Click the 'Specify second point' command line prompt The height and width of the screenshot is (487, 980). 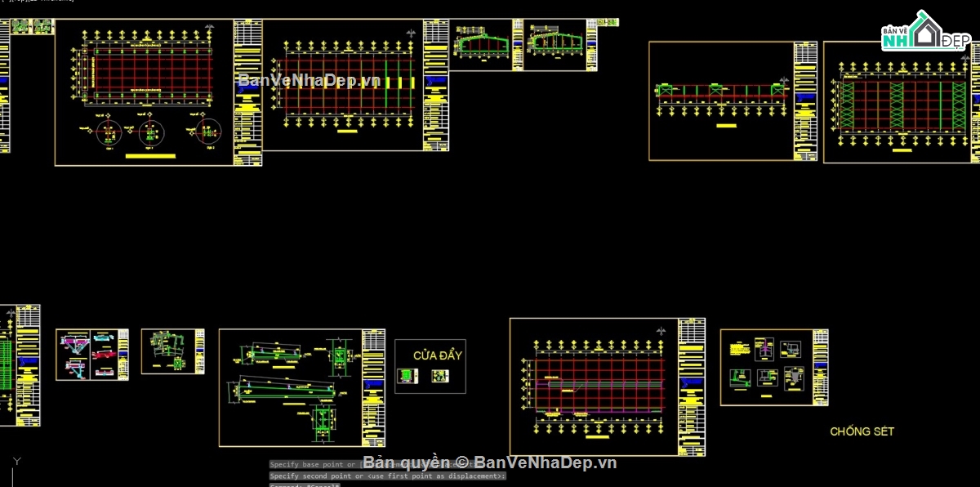[388, 476]
